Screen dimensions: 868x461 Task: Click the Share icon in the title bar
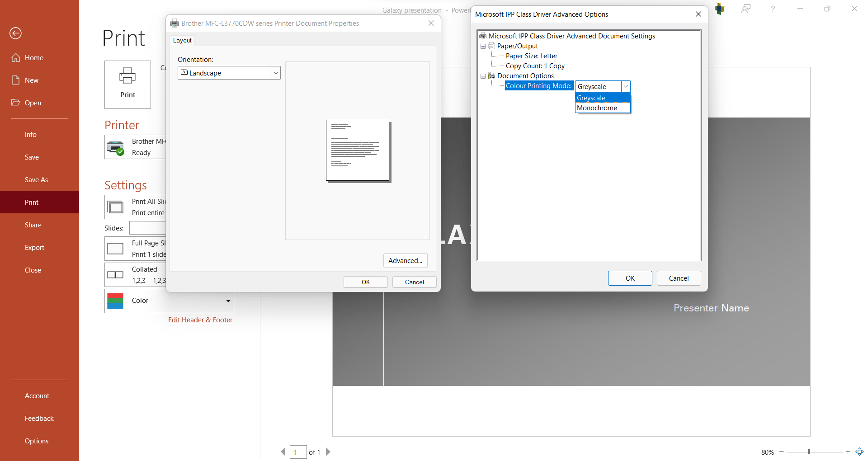(746, 9)
